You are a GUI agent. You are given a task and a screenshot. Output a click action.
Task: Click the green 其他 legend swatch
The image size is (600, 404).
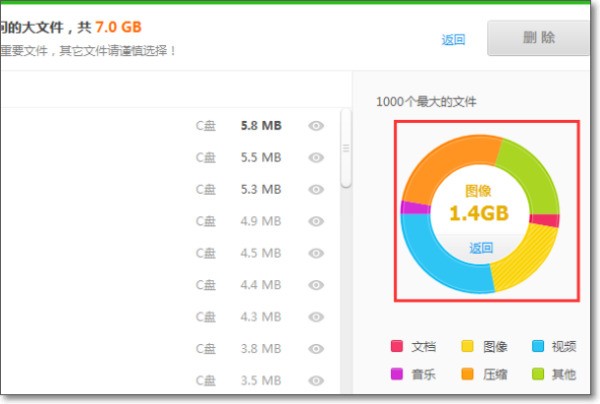click(x=538, y=374)
